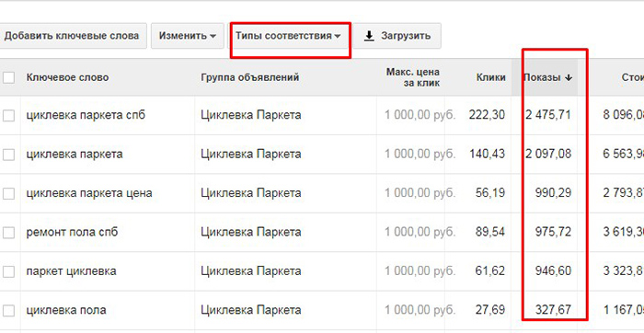Open ad group Циклевка Паркета in first row
Screen dimensions: 644x333
[251, 115]
